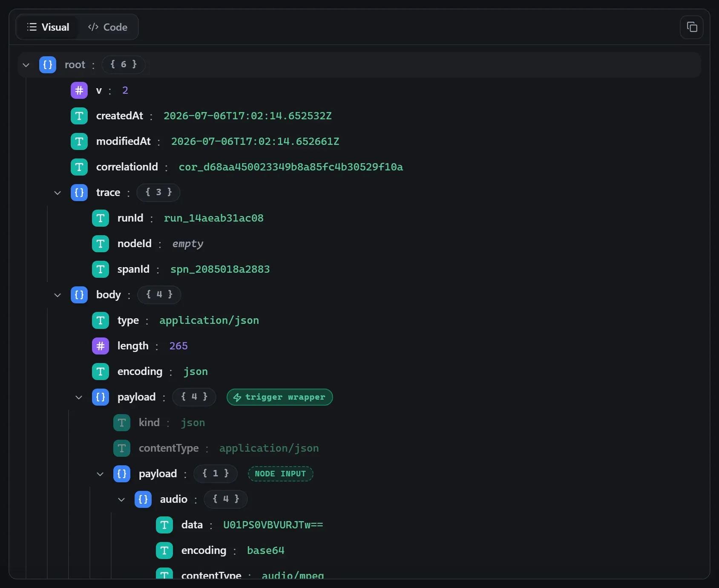Click the text icon beside contentType application/json
The width and height of the screenshot is (719, 588).
pos(122,448)
